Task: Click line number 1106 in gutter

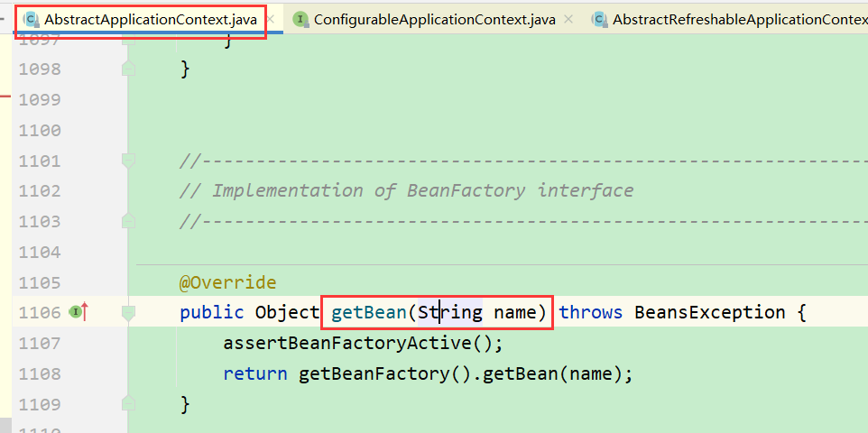Action: click(40, 313)
